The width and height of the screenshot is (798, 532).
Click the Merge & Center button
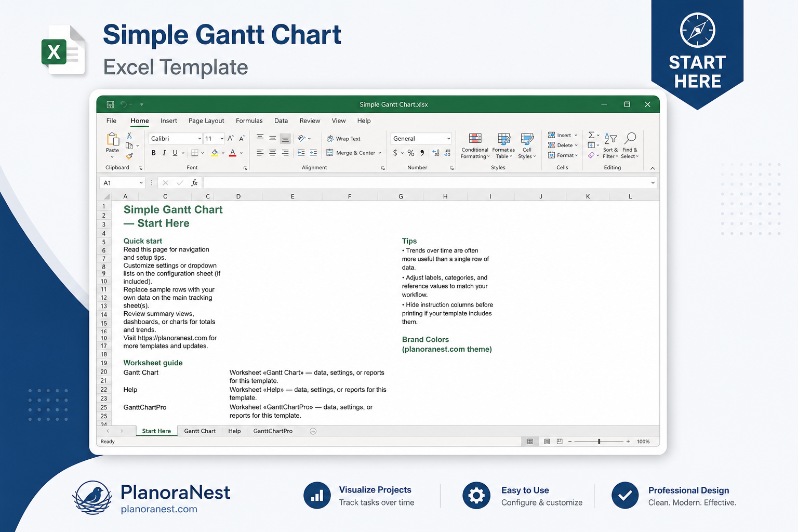pyautogui.click(x=354, y=153)
